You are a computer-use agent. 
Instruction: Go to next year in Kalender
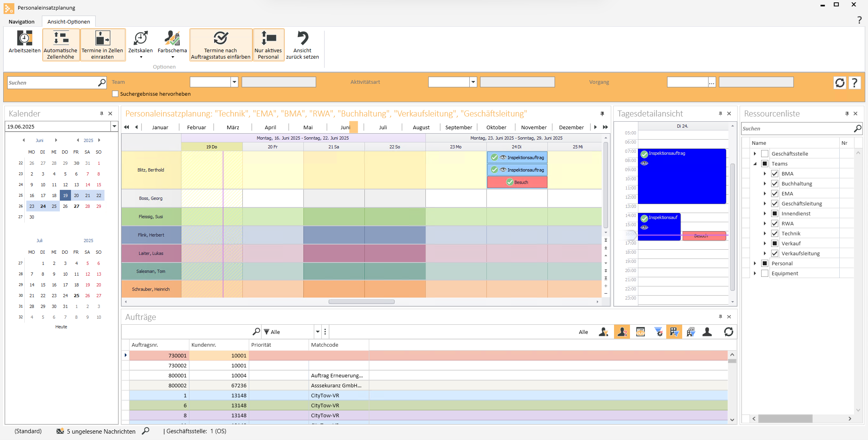point(99,140)
